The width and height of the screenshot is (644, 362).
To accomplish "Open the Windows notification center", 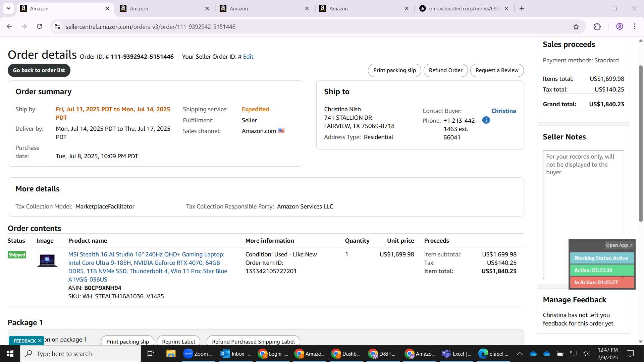I will 630,354.
